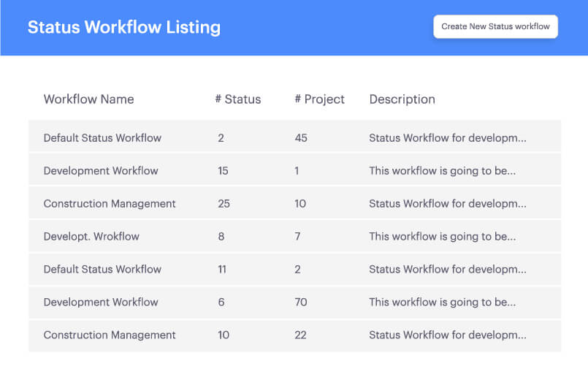Image resolution: width=588 pixels, height=380 pixels.
Task: Click the status count value 25
Action: pos(224,203)
